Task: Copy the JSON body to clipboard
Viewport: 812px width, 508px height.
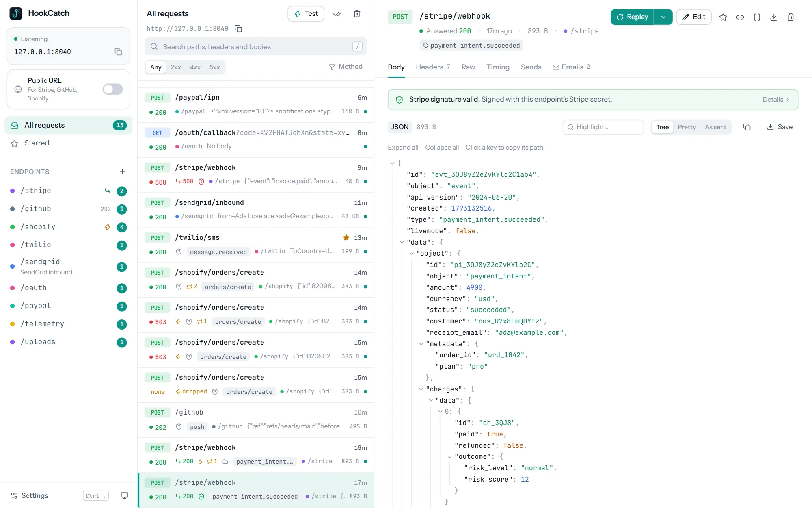Action: (747, 127)
